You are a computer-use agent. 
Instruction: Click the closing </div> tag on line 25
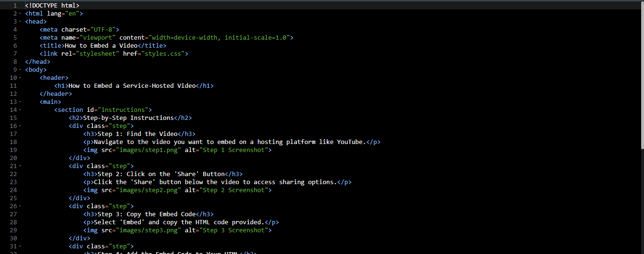click(x=79, y=198)
